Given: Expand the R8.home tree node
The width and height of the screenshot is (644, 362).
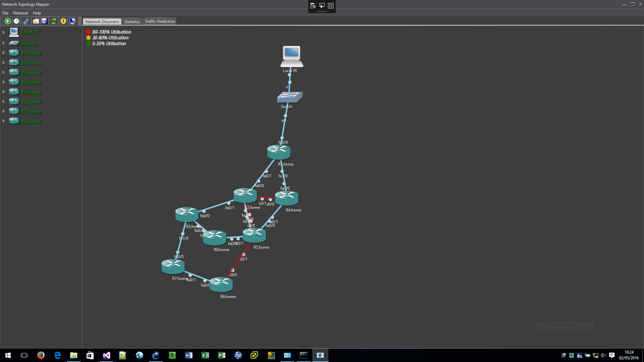Looking at the screenshot, I should point(4,92).
